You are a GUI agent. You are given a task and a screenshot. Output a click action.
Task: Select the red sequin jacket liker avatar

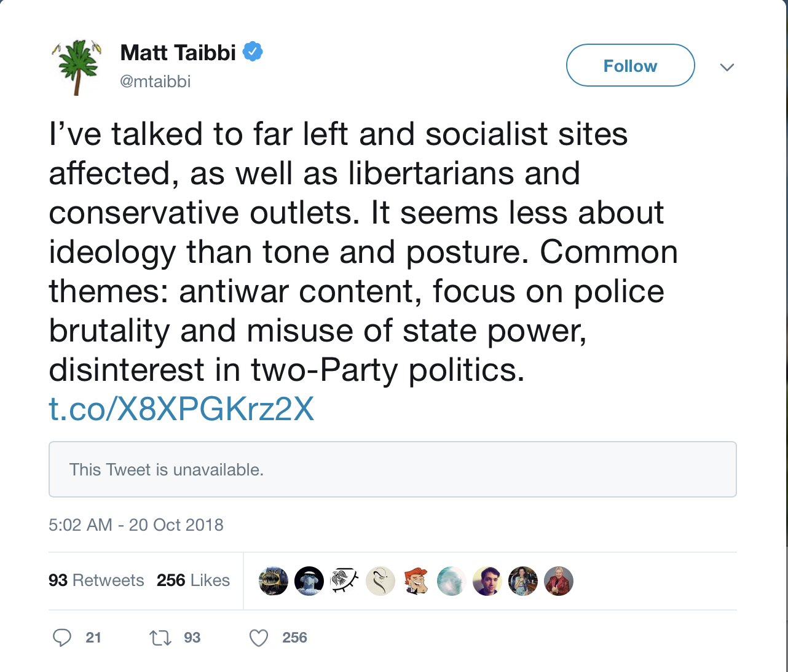coord(559,581)
